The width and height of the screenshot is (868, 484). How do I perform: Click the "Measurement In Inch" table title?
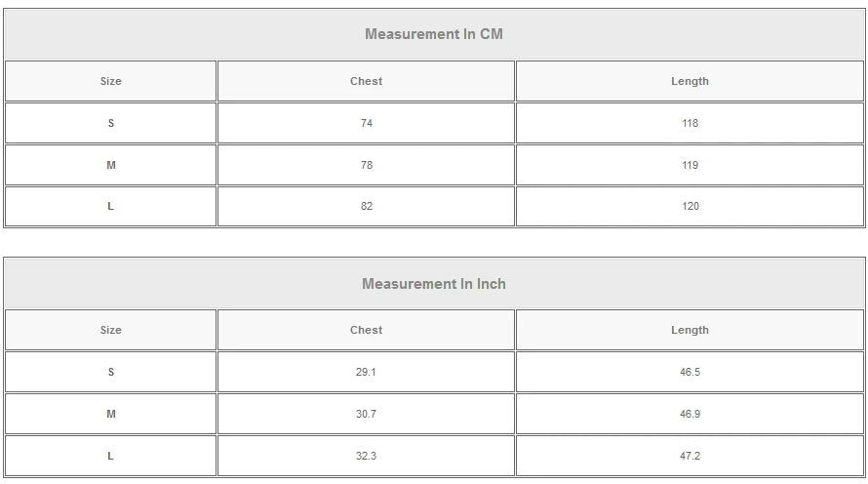pos(434,284)
